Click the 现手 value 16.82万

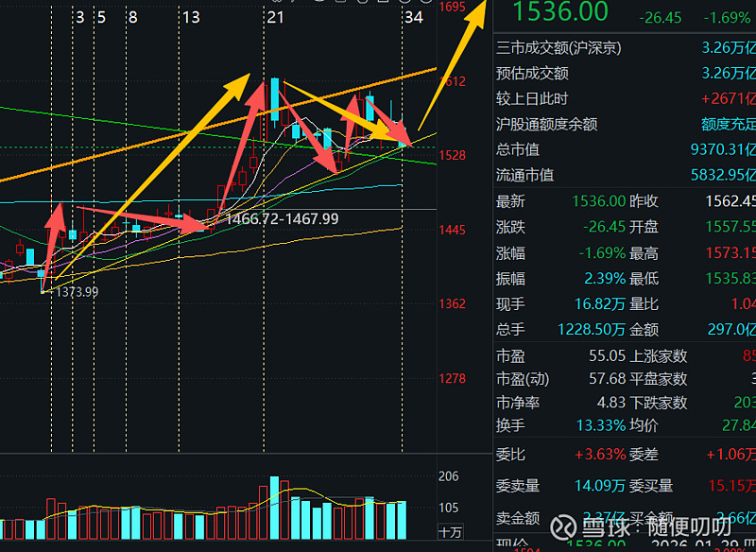[x=600, y=303]
